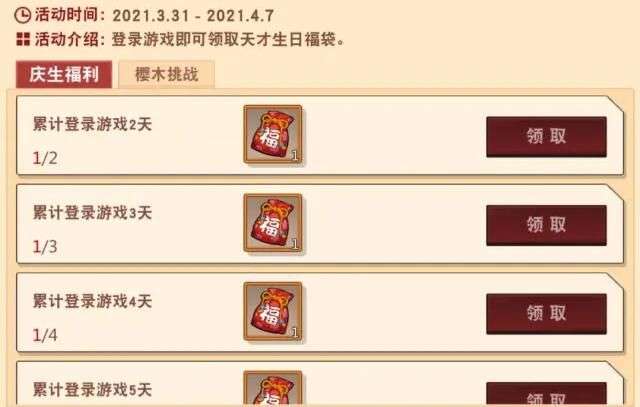Click lucky bag icon for 4-day login reward
This screenshot has width=640, height=407.
tap(273, 311)
